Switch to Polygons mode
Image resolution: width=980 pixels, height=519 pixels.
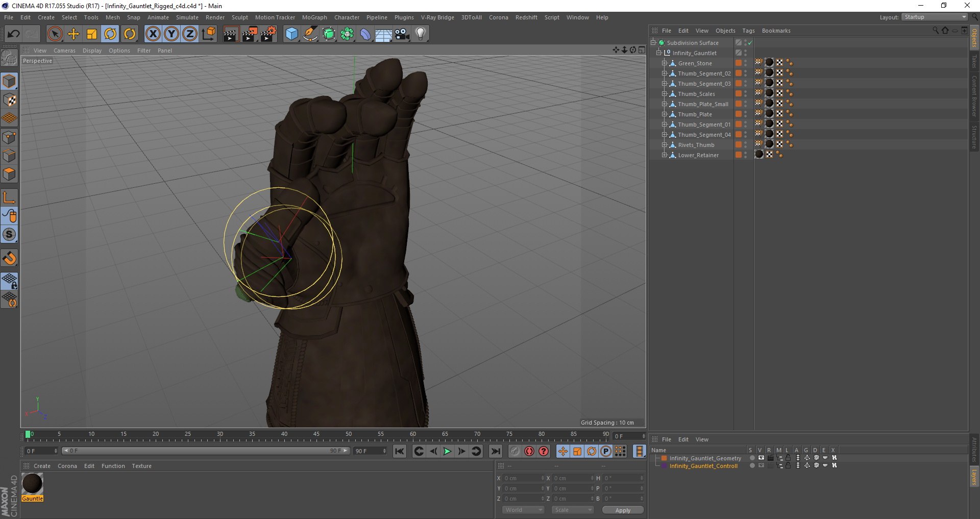pos(9,174)
